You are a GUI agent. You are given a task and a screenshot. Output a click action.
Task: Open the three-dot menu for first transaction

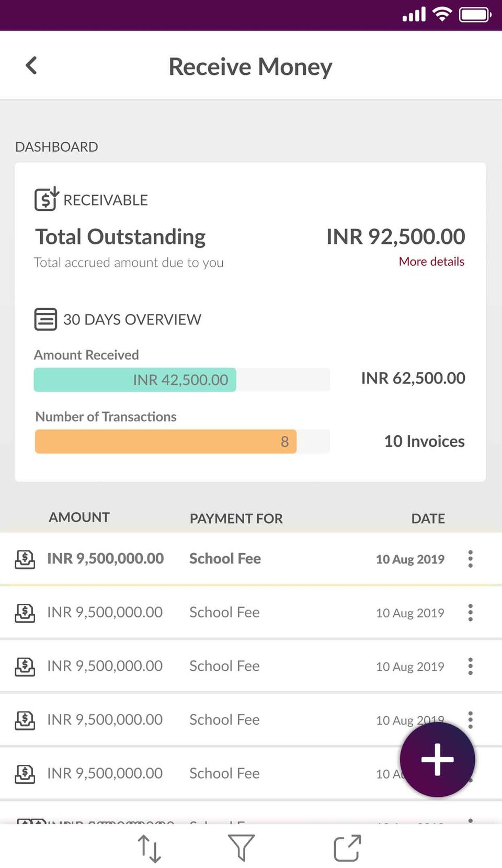[471, 559]
